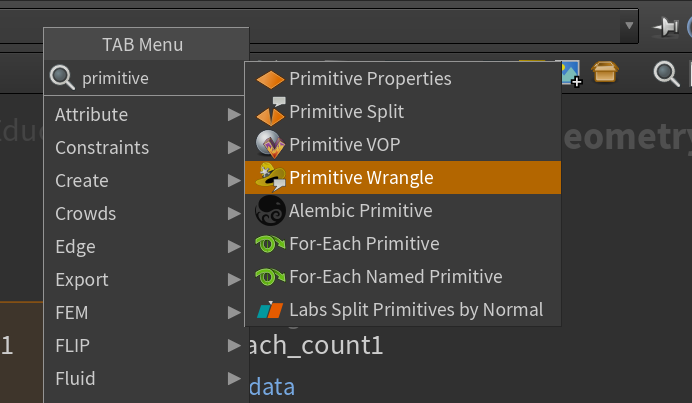Click the Alembic Primitive swirl icon
Screen dimensions: 692x403
coord(270,211)
